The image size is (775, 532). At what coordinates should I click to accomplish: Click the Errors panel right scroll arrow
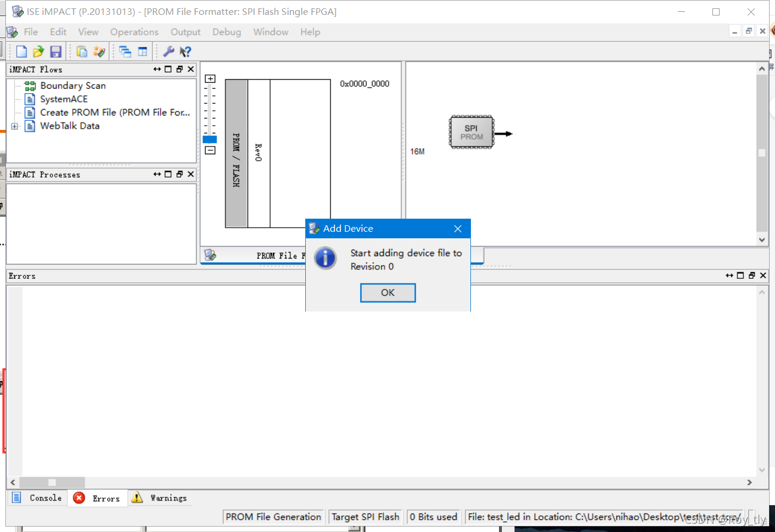[x=750, y=483]
